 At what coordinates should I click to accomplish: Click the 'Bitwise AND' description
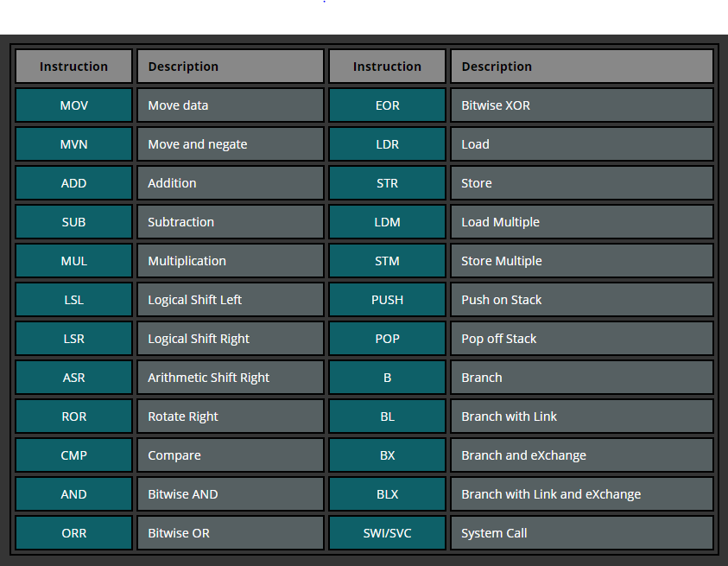[231, 494]
